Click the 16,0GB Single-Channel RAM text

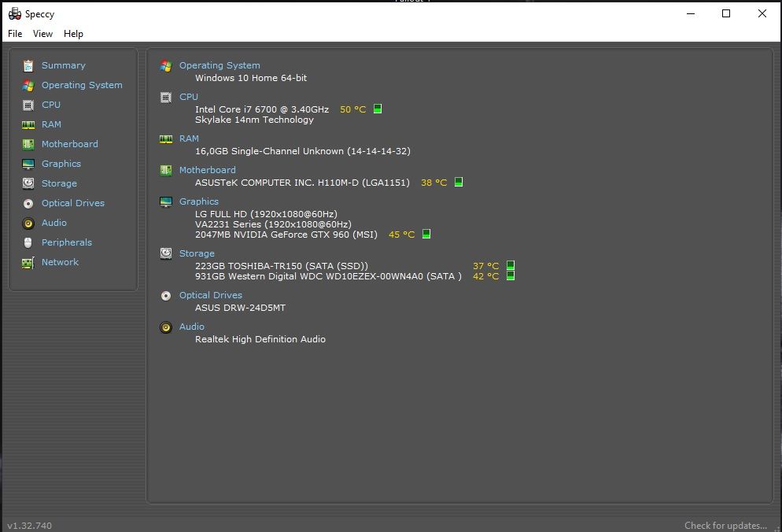click(303, 151)
